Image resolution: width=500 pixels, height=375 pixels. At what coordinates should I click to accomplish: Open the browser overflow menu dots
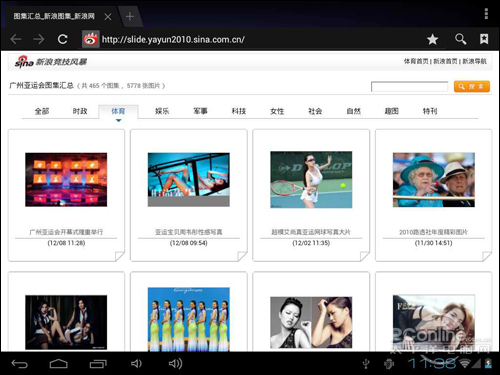[x=486, y=14]
